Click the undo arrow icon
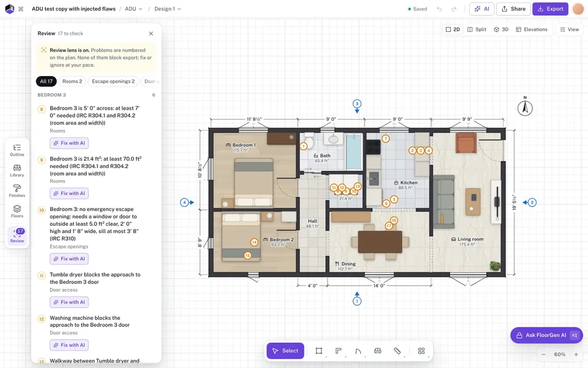Viewport: 588px width, 368px height. (439, 9)
